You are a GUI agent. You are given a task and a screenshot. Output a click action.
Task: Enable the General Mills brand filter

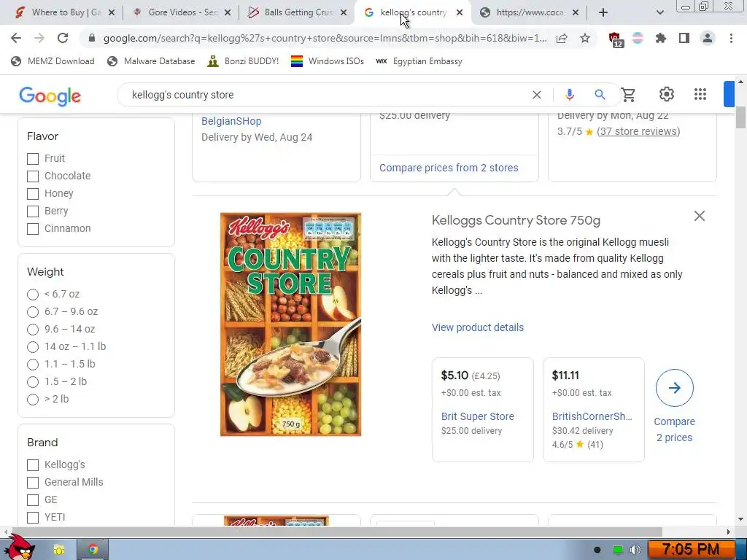[33, 483]
